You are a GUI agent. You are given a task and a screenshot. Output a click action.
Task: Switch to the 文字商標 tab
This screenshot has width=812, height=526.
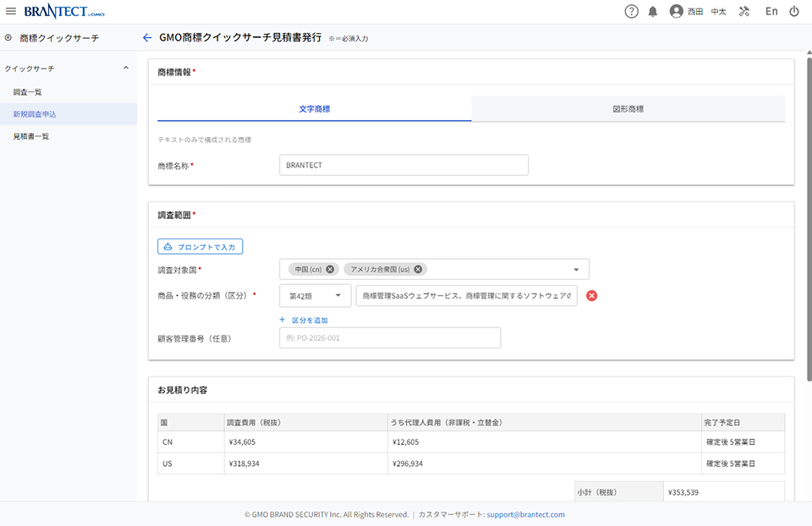point(315,109)
